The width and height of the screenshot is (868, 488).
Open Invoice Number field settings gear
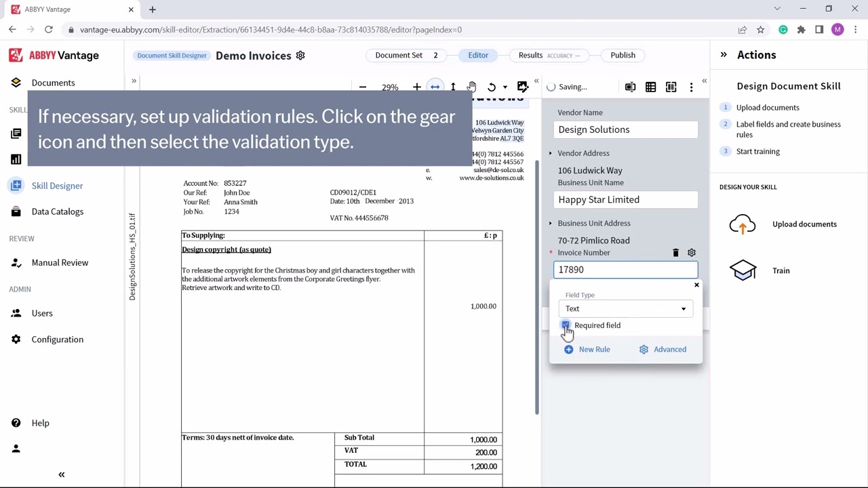[x=692, y=253]
